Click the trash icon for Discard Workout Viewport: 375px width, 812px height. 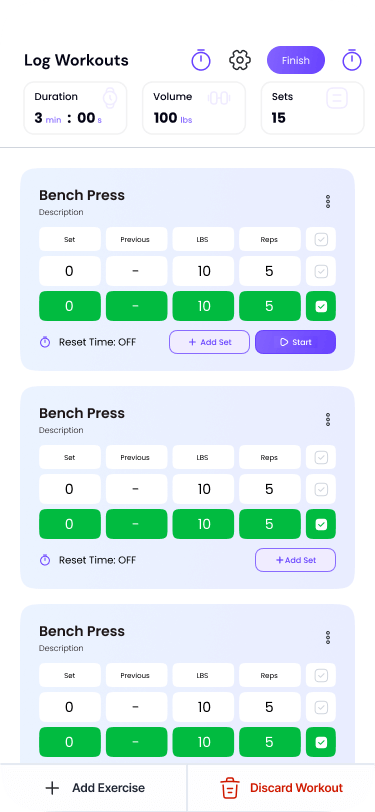click(x=229, y=788)
